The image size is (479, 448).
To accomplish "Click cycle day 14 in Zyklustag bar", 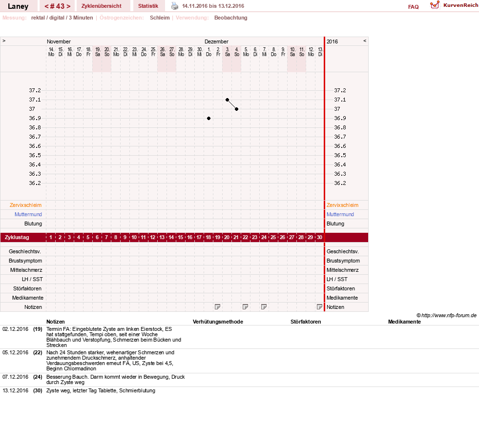I will pyautogui.click(x=171, y=237).
